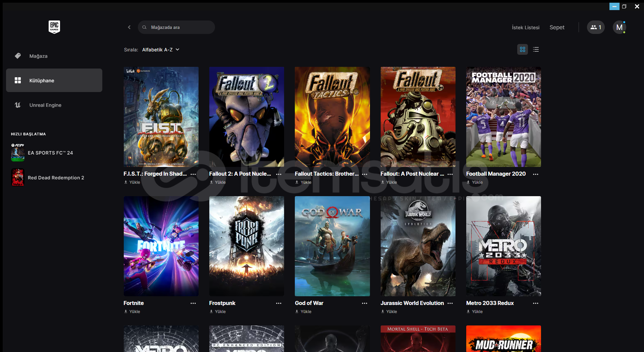Open options for Fallout: A Post Nuclear

coord(450,174)
